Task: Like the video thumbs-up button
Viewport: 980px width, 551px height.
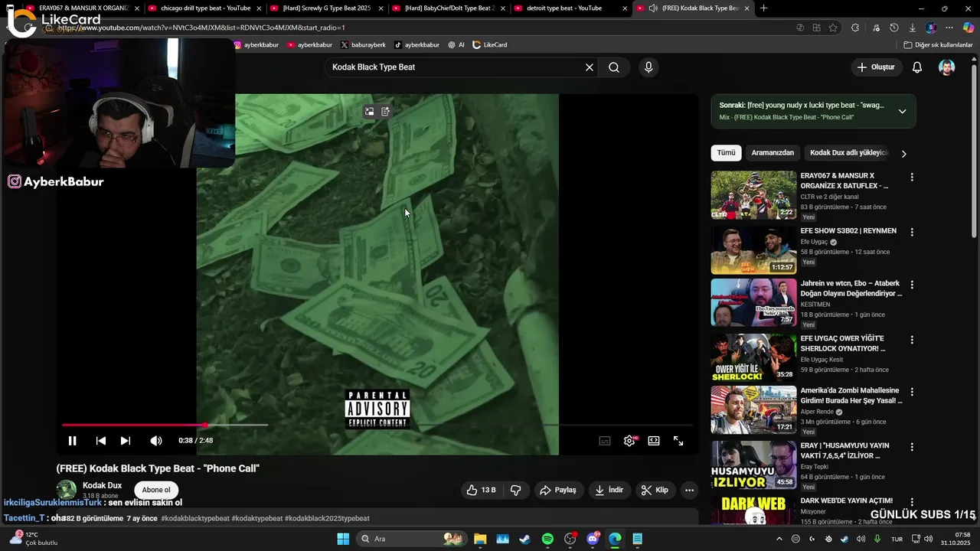Action: (482, 490)
